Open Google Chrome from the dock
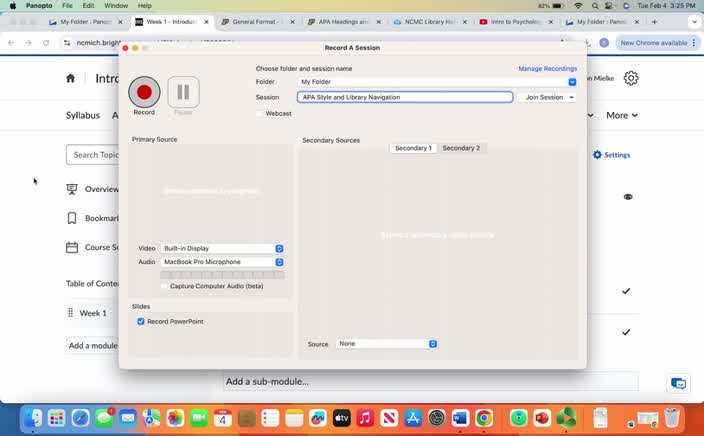The height and width of the screenshot is (436, 704). [484, 418]
